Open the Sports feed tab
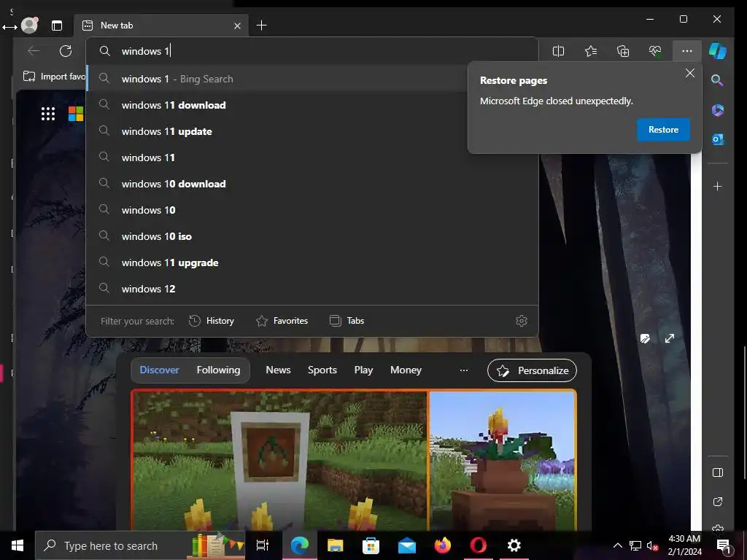 [x=322, y=370]
